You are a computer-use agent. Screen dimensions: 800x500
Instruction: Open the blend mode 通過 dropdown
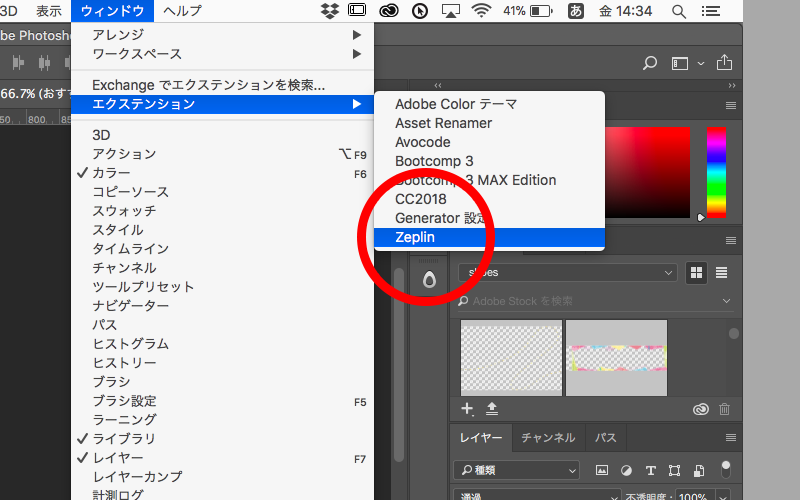(537, 495)
